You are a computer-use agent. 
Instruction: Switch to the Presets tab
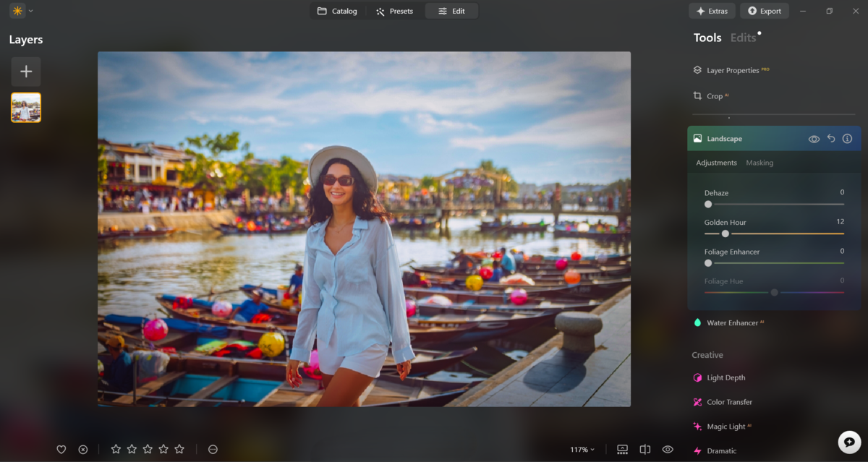394,11
